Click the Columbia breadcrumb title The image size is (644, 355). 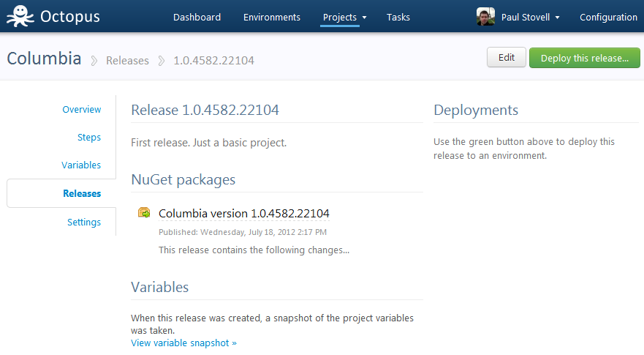pyautogui.click(x=44, y=59)
